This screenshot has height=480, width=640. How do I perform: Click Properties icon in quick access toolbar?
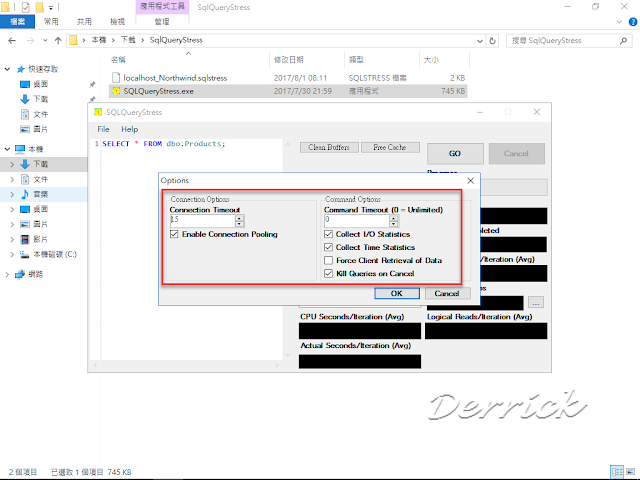click(x=26, y=7)
